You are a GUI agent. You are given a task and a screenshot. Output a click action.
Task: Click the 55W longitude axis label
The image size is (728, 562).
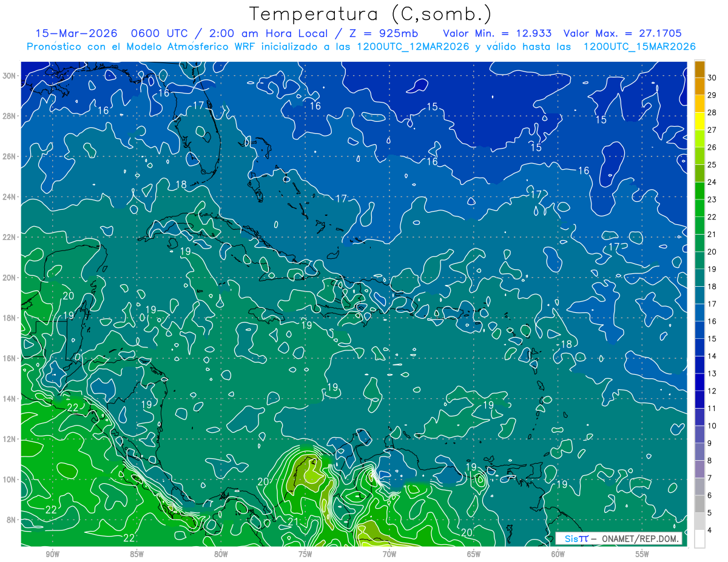pos(642,554)
